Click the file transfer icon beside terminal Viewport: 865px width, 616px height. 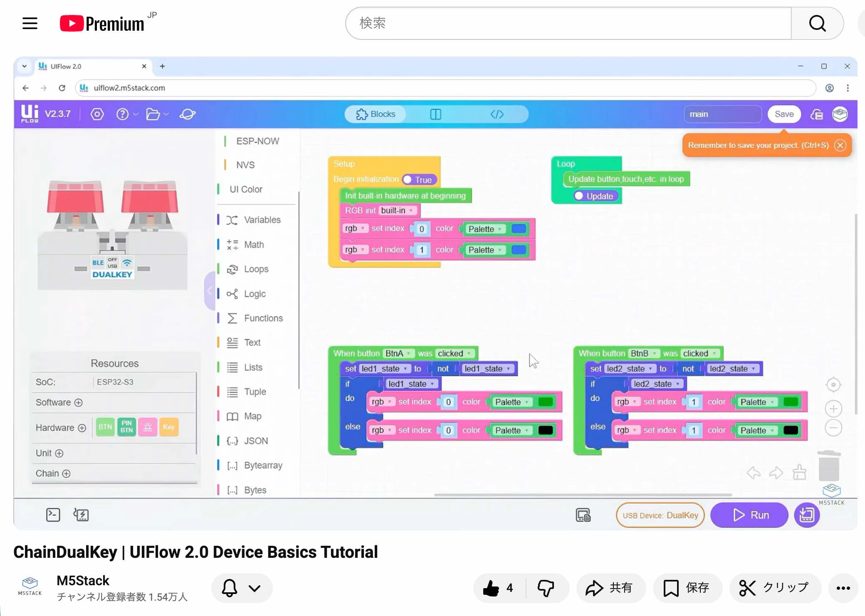click(81, 515)
